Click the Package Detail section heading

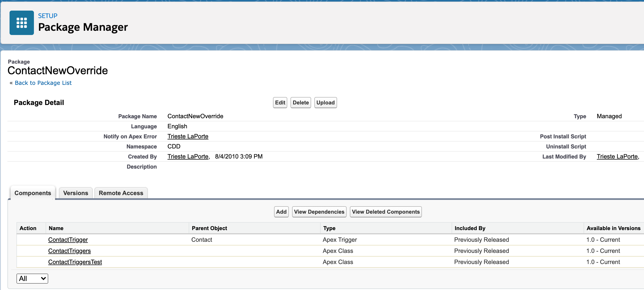click(39, 103)
